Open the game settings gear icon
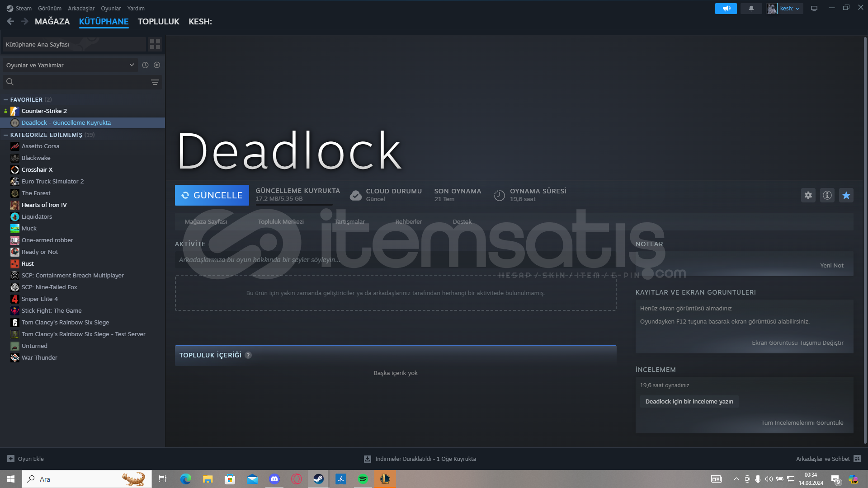This screenshot has height=488, width=868. coord(808,195)
